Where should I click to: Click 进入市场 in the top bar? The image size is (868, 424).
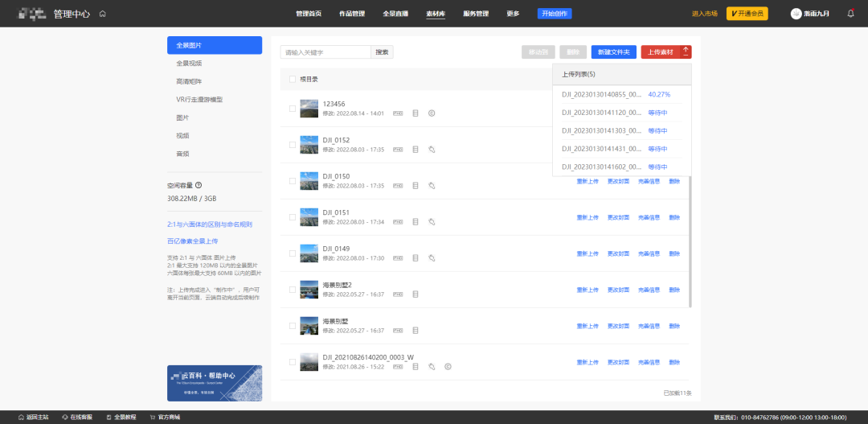point(705,14)
